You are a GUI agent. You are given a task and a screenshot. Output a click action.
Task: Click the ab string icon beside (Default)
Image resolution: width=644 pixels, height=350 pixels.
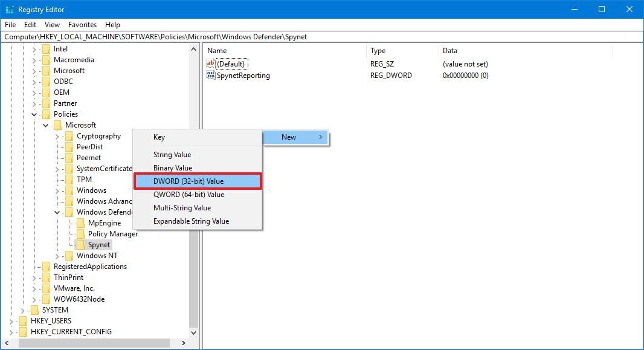pyautogui.click(x=210, y=63)
